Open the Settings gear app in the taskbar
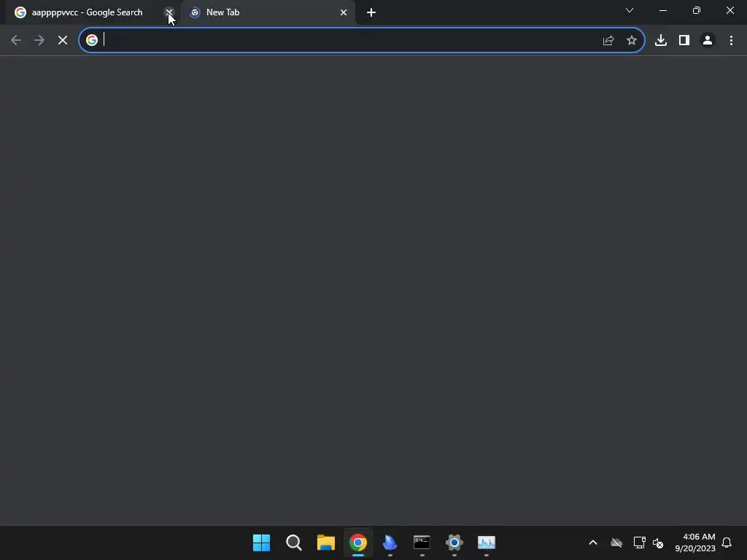Screen dimensions: 747x560 coord(454,542)
